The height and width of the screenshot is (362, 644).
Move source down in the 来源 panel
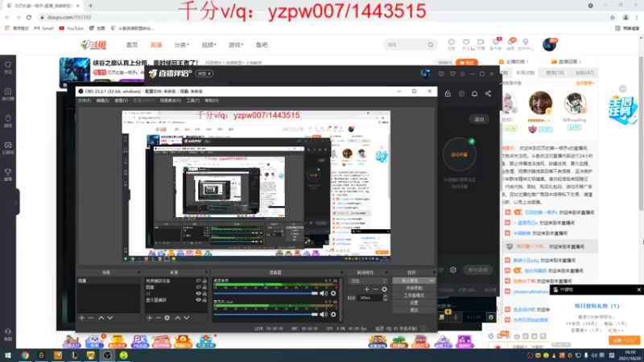pyautogui.click(x=187, y=318)
